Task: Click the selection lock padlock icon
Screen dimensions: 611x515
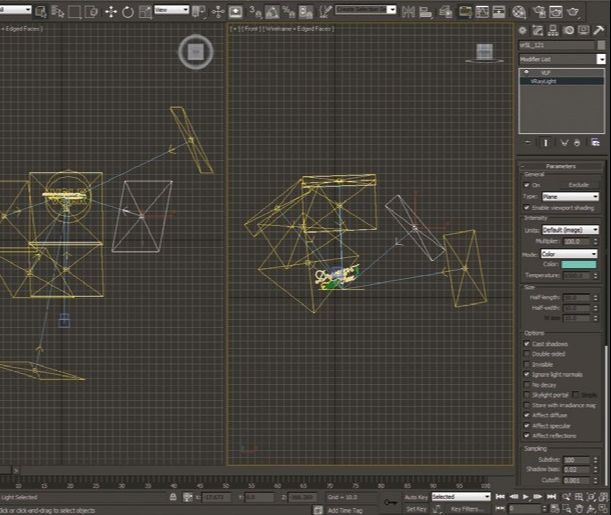Action: point(173,497)
